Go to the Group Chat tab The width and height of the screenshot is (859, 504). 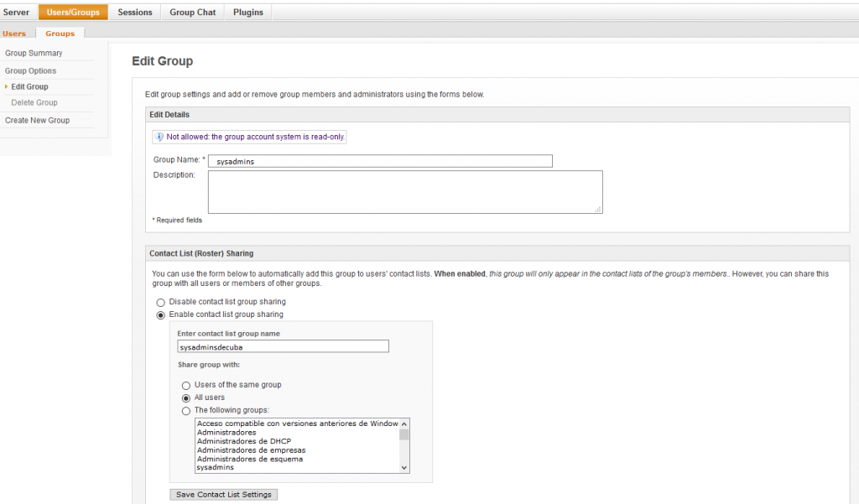(193, 12)
